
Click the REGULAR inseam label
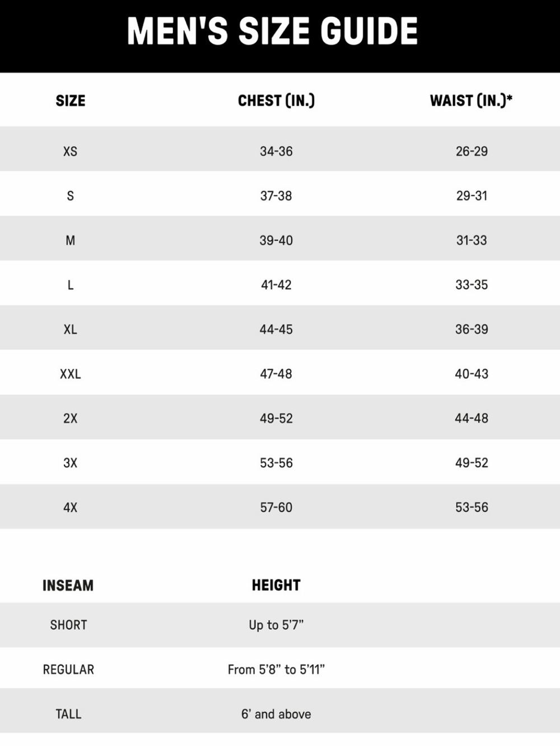68,670
